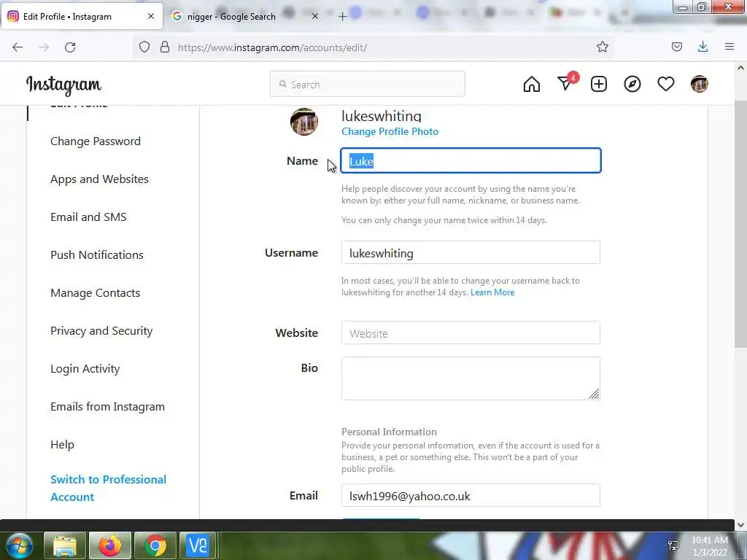The image size is (747, 560).
Task: Open the Windows Start menu
Action: pos(19,545)
